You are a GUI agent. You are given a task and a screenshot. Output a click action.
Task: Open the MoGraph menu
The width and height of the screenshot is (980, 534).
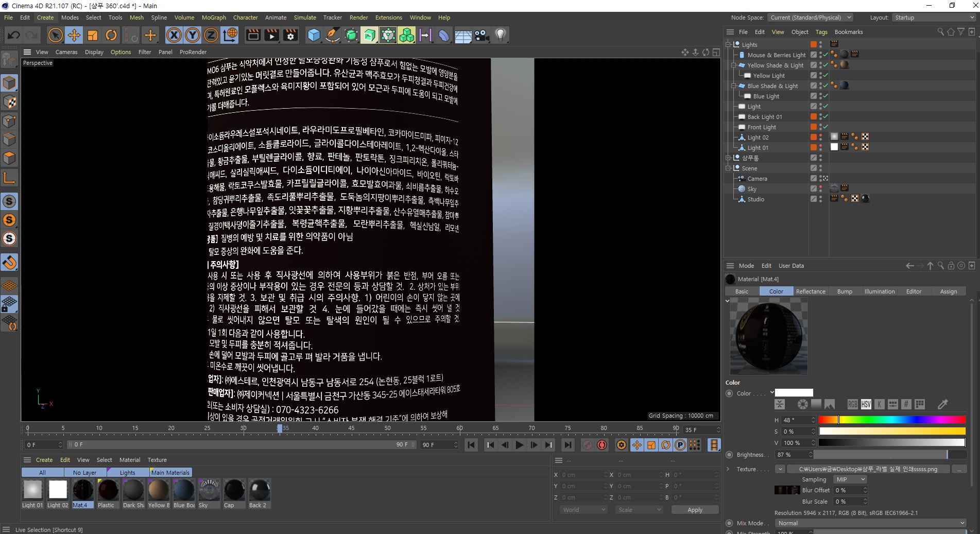214,18
